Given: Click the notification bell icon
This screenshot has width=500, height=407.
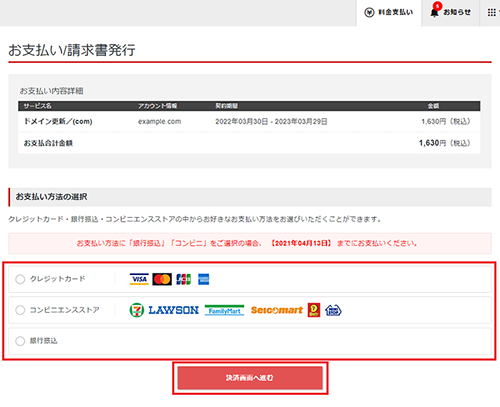Looking at the screenshot, I should point(434,13).
